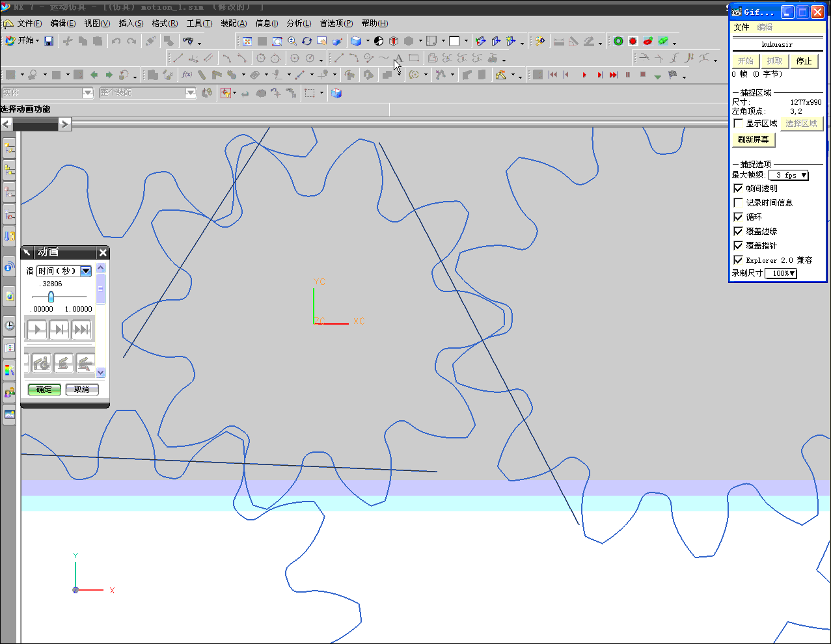The height and width of the screenshot is (644, 831).
Task: Open the 分析(L) menu
Action: 299,23
